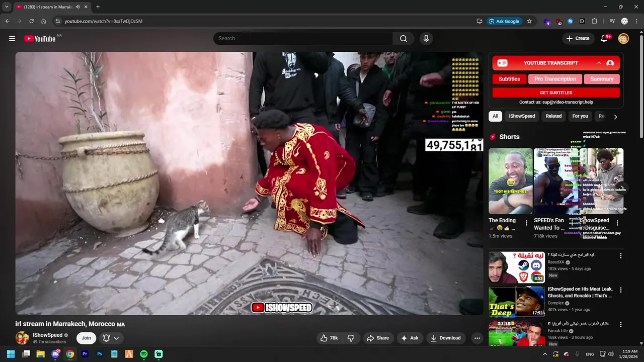Open more actions menu below video
Viewport: 644px width, 362px height.
[x=477, y=338]
